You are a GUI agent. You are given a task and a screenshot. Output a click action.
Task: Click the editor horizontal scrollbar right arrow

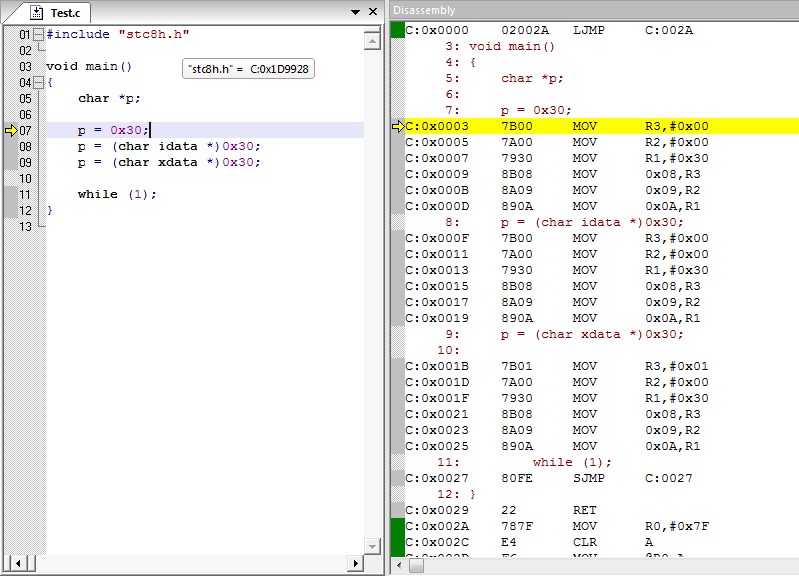point(356,563)
